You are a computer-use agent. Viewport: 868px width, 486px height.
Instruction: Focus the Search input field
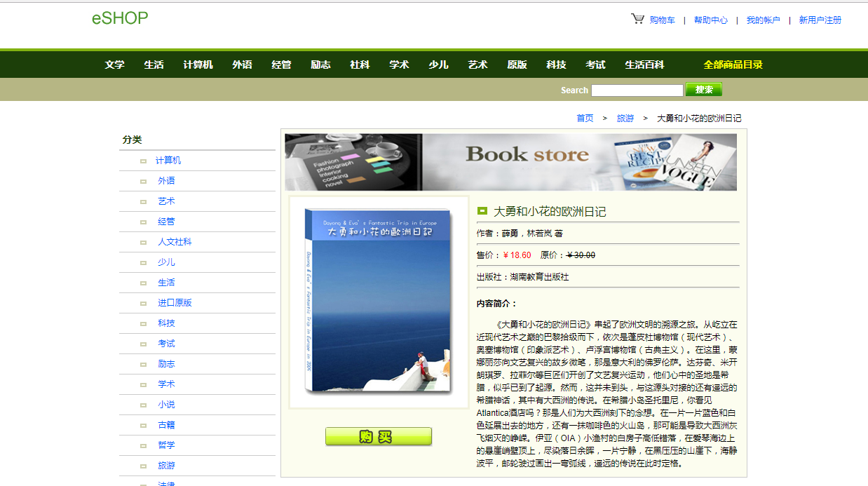[x=637, y=90]
